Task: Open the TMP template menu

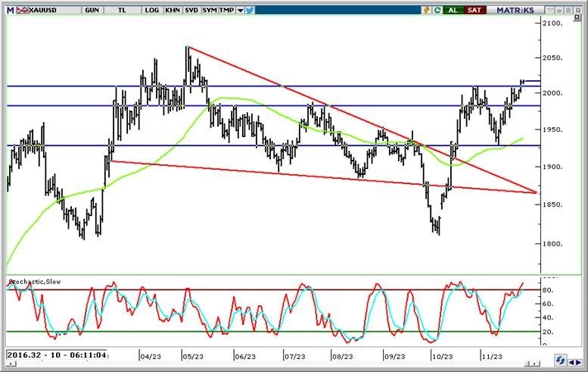Action: point(227,10)
